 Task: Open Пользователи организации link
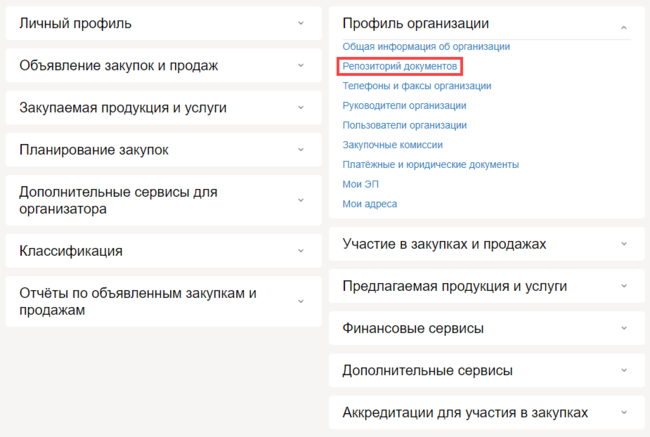(x=404, y=125)
